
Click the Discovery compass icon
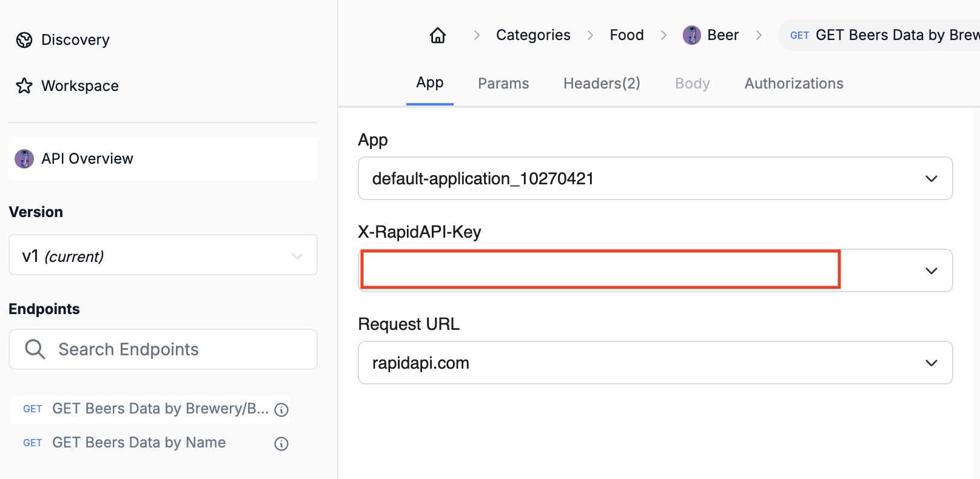[x=24, y=40]
